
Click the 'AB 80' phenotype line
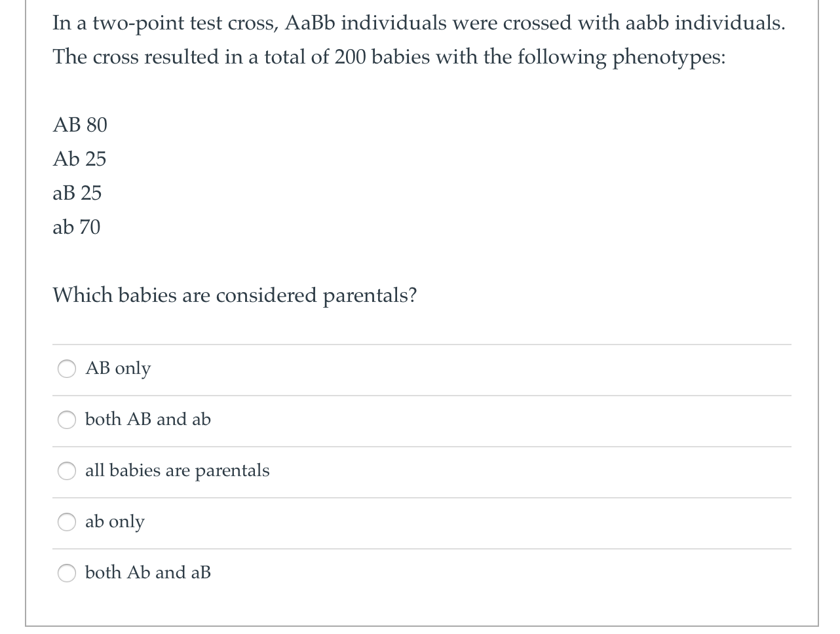pos(79,124)
